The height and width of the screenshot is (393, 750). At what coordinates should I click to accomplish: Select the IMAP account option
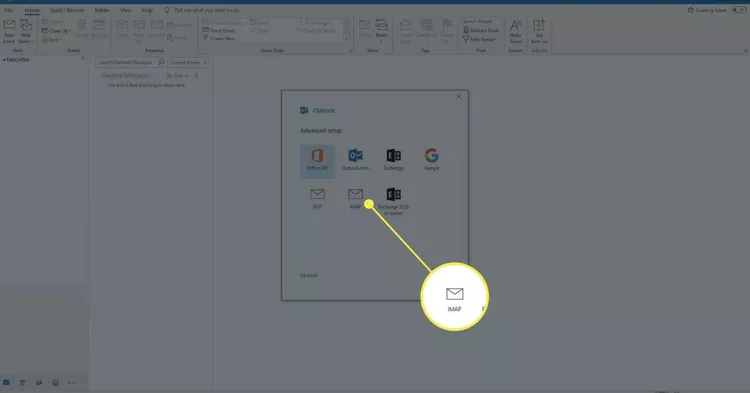(355, 198)
